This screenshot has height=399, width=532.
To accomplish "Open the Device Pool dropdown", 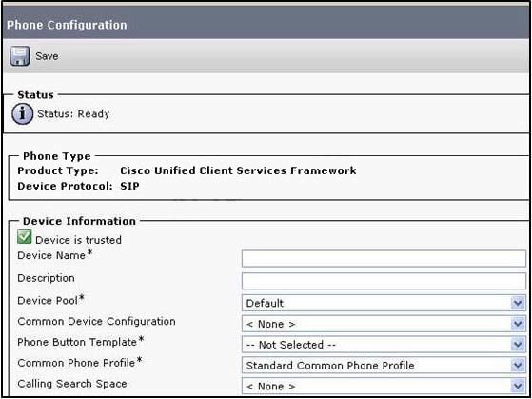I will pos(384,303).
